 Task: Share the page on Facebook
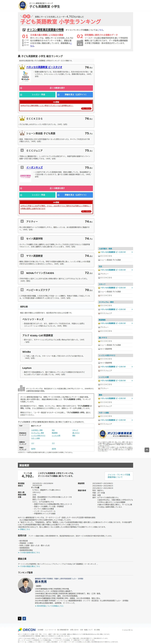tap(24, 618)
